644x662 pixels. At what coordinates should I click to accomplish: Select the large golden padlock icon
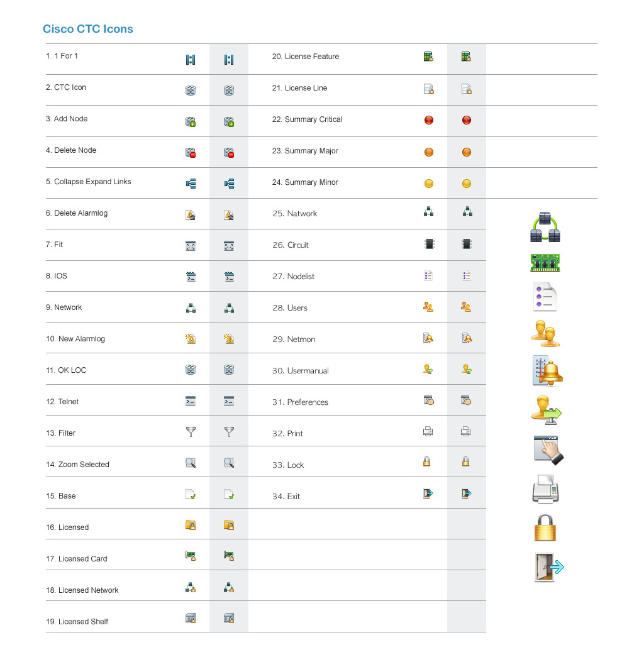tap(545, 527)
